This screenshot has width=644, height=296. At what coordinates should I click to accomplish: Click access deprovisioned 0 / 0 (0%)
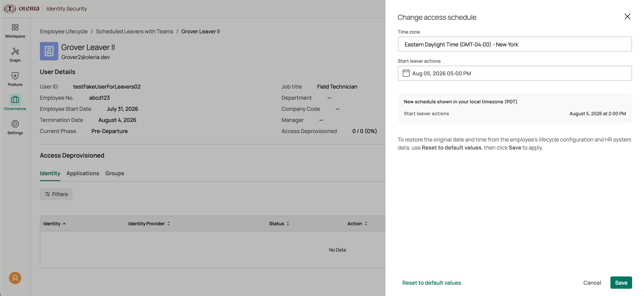(365, 131)
